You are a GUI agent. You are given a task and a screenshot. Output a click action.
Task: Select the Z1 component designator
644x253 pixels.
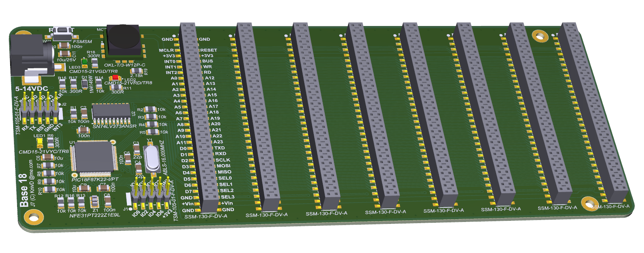click(x=95, y=210)
